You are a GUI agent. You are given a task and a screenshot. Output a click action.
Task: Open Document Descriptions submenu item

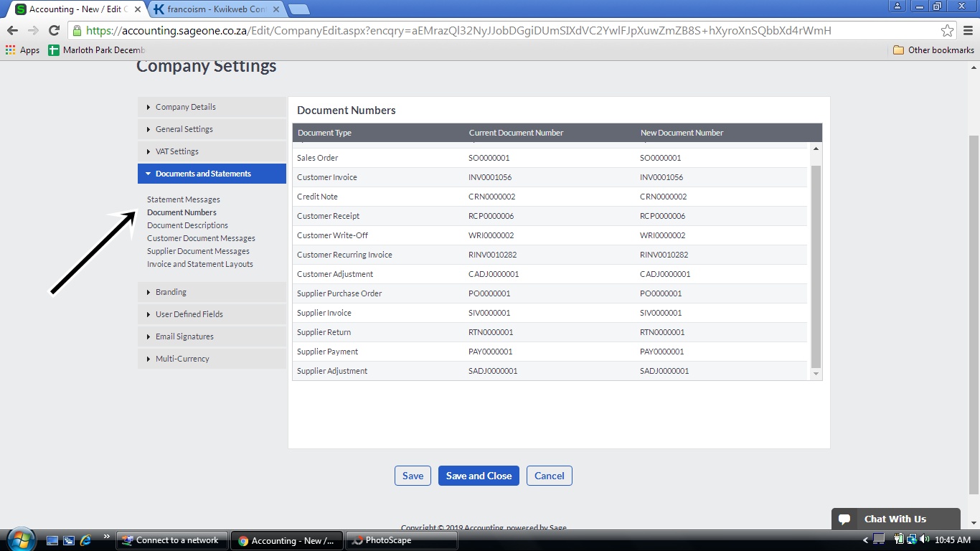tap(187, 225)
